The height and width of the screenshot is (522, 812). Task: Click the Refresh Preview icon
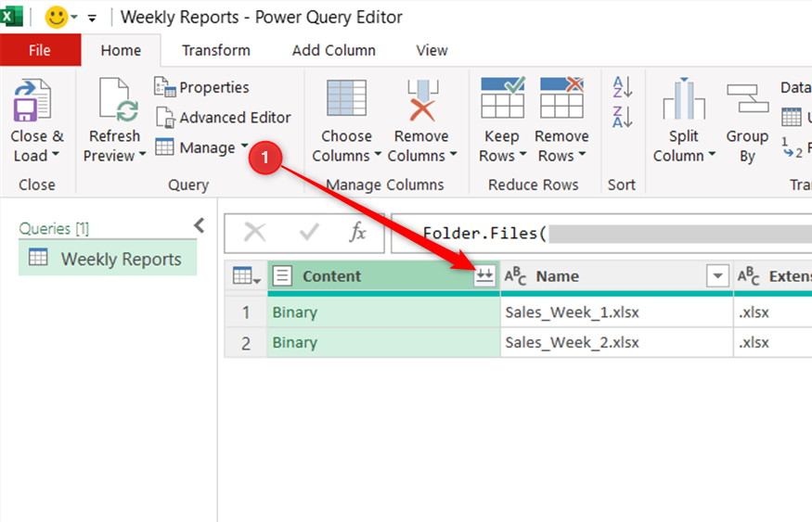(119, 100)
